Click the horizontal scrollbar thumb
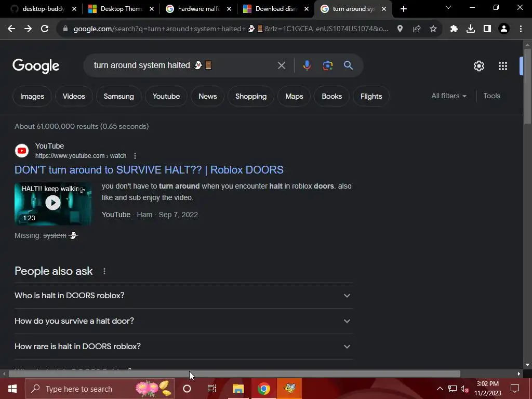Image resolution: width=532 pixels, height=399 pixels. (x=234, y=374)
